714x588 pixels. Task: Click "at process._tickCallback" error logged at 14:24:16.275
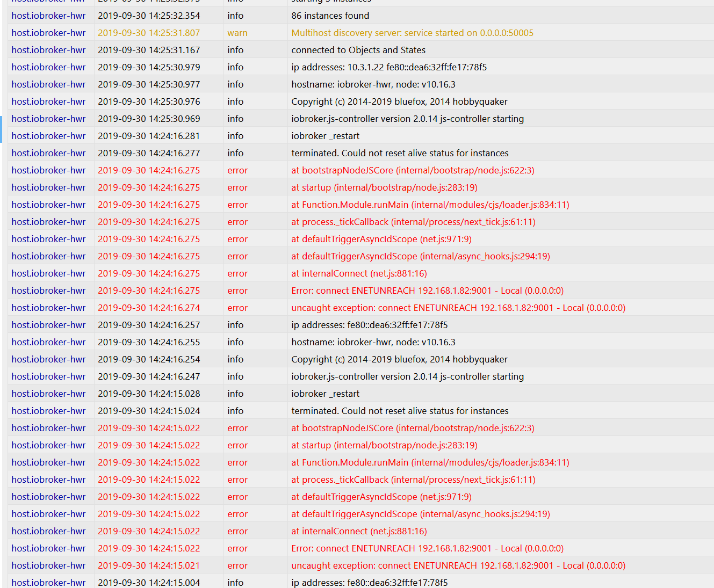(x=413, y=222)
